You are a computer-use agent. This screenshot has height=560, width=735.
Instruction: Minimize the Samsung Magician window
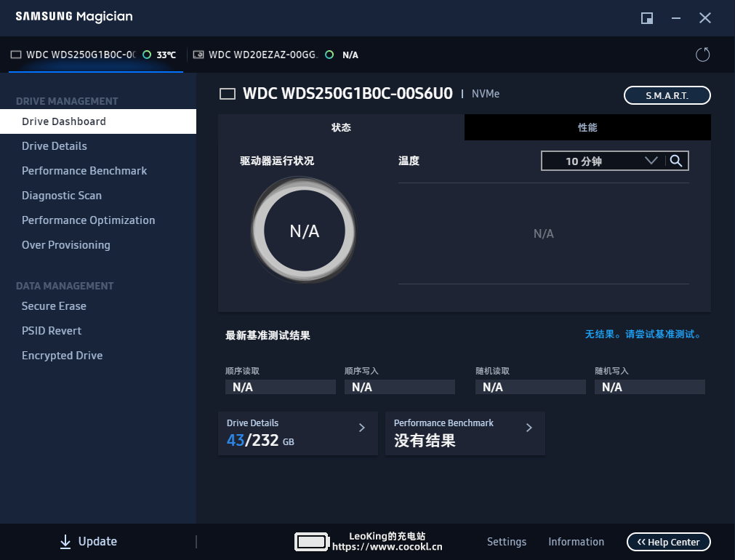click(x=676, y=18)
